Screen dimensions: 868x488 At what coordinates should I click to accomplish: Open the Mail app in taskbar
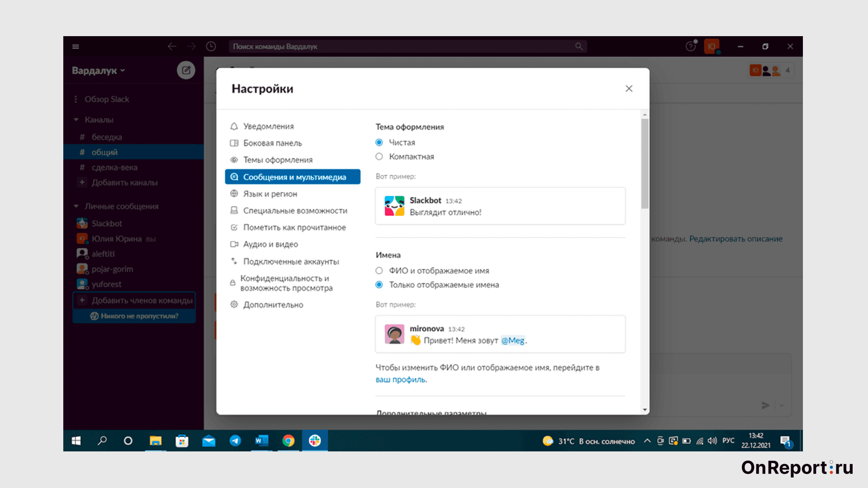208,441
